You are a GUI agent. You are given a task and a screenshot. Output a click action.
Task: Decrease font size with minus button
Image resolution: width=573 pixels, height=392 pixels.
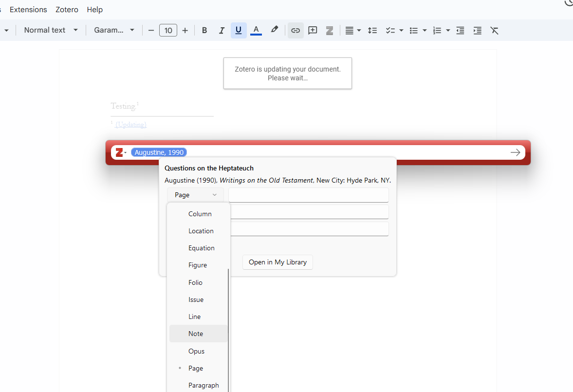[x=151, y=30]
